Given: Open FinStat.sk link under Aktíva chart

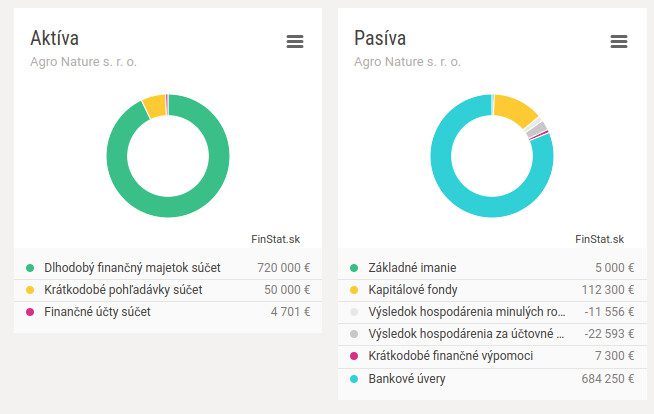Looking at the screenshot, I should (275, 239).
